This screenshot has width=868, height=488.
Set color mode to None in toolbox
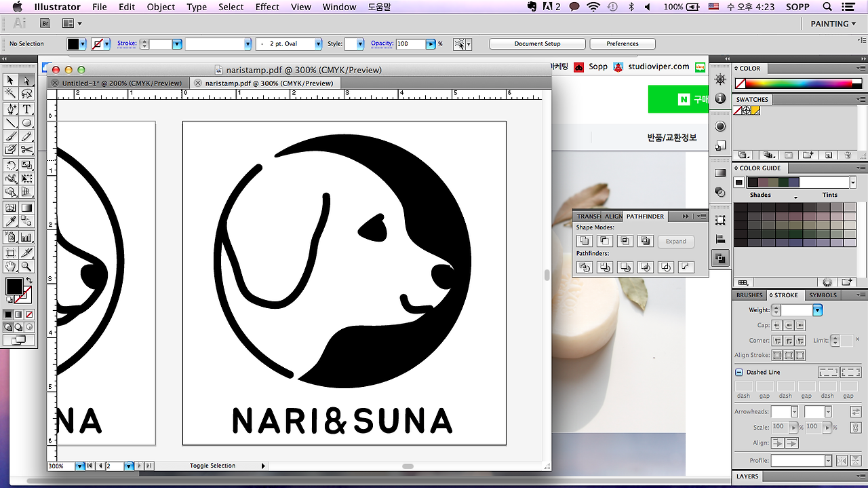pyautogui.click(x=29, y=315)
